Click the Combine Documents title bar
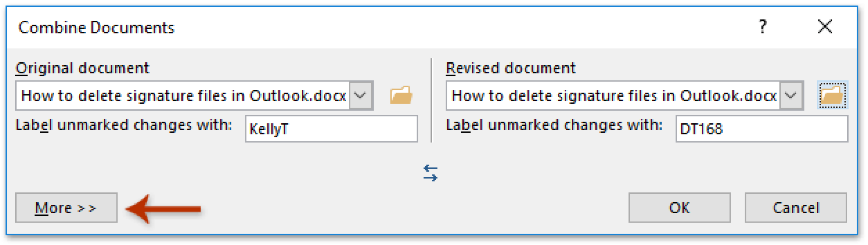 pos(97,28)
